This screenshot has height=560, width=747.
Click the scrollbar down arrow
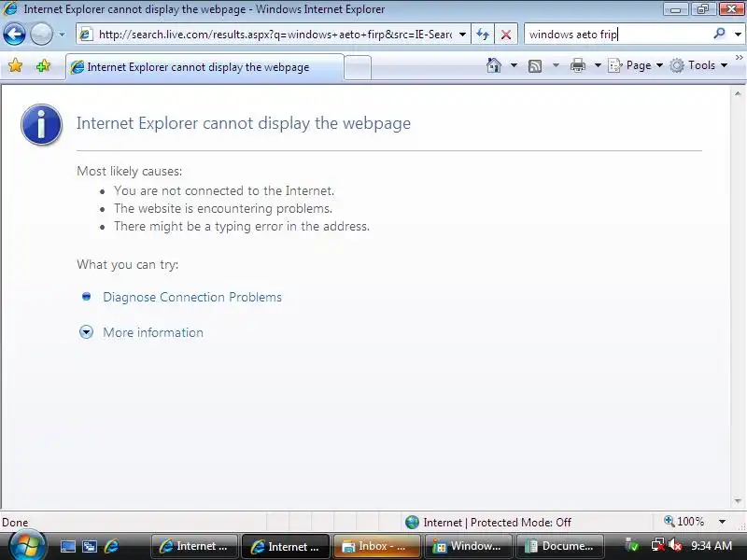pyautogui.click(x=738, y=501)
